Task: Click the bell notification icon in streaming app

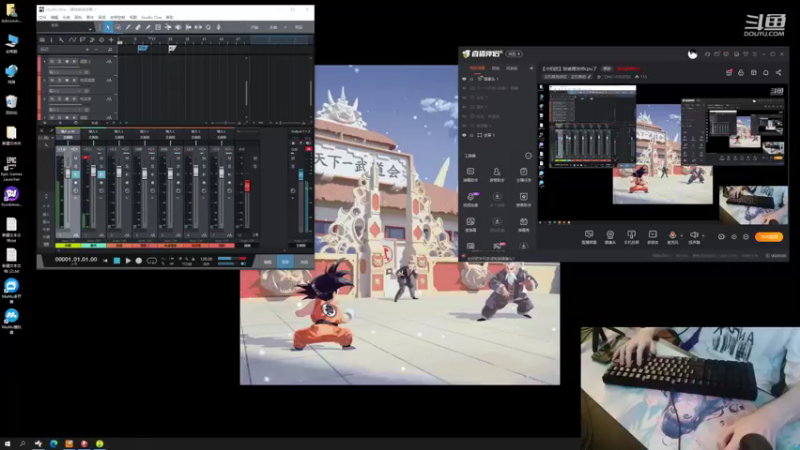Action: coord(766,72)
